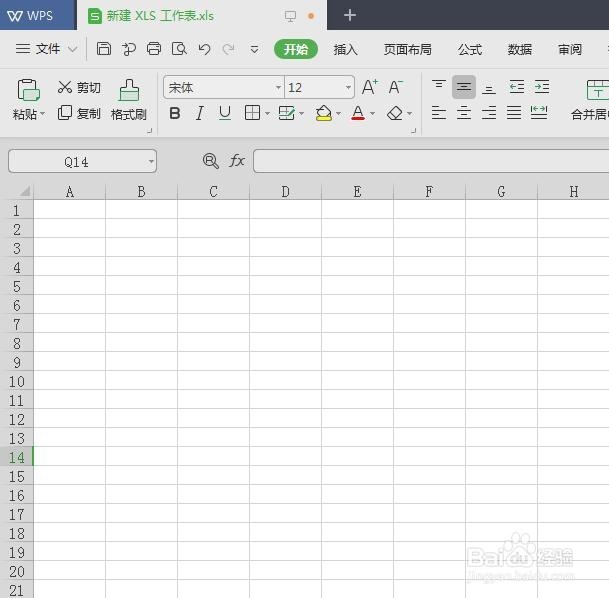Click the 复制 copy button
This screenshot has width=609, height=598.
[x=79, y=113]
